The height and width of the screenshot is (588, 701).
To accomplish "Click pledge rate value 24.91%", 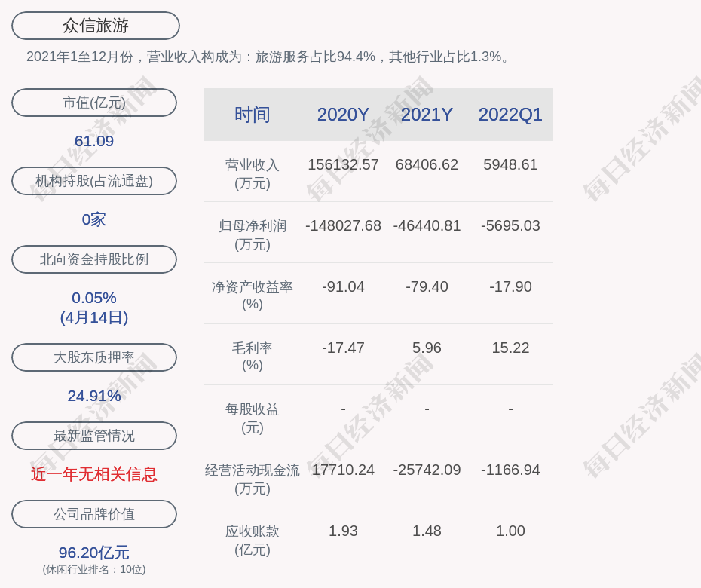I will coord(94,396).
